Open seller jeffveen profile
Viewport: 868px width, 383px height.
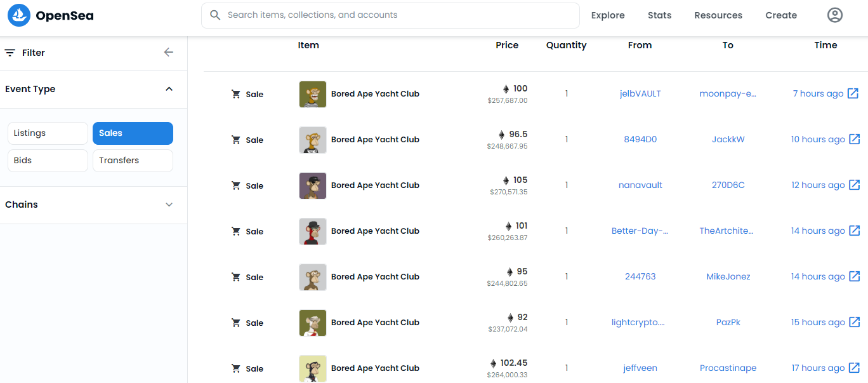(x=640, y=368)
